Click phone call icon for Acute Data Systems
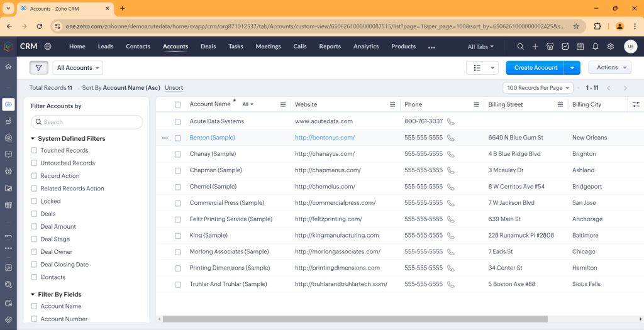Viewport: 644px width, 330px height. [450, 121]
